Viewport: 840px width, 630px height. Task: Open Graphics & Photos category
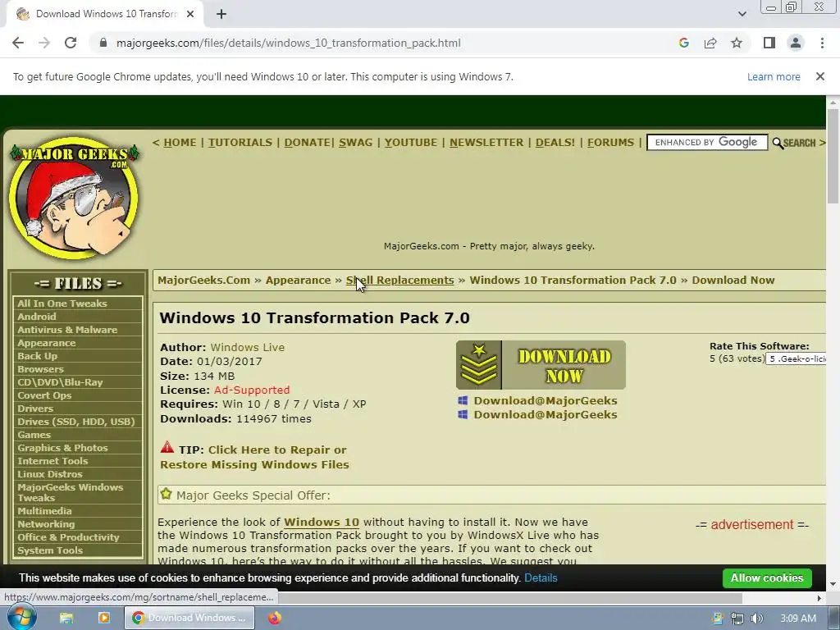pyautogui.click(x=62, y=448)
